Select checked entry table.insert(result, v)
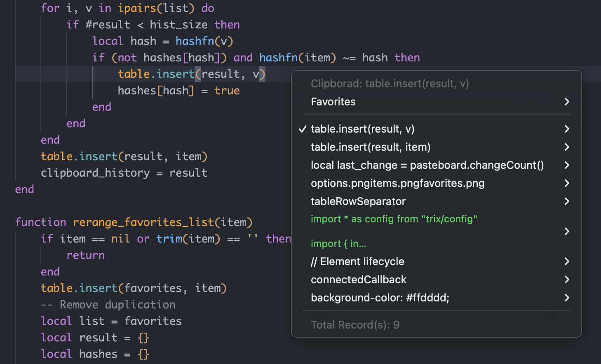The height and width of the screenshot is (364, 601). coord(436,129)
